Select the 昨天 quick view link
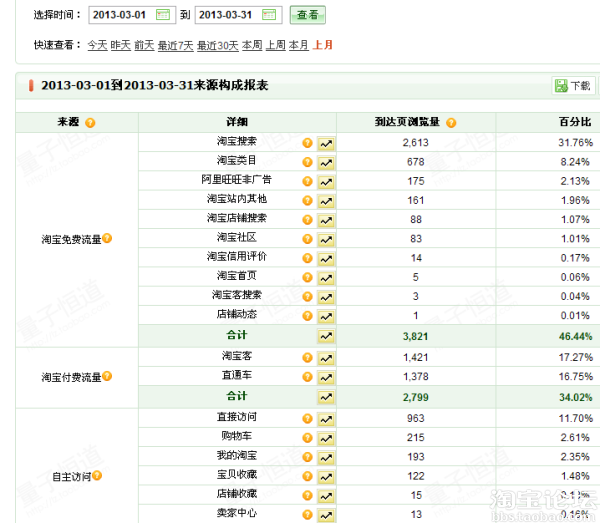Image resolution: width=600 pixels, height=523 pixels. [x=121, y=45]
